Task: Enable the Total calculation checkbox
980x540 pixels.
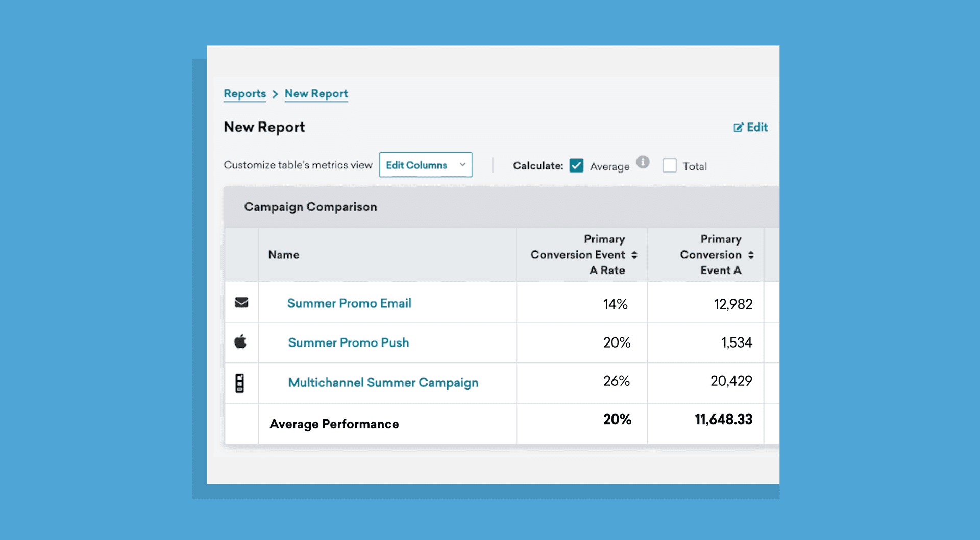Action: (x=669, y=165)
